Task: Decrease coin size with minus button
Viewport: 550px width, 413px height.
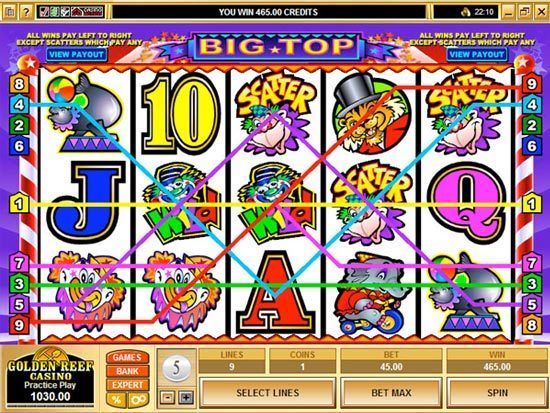Action: coord(167,398)
